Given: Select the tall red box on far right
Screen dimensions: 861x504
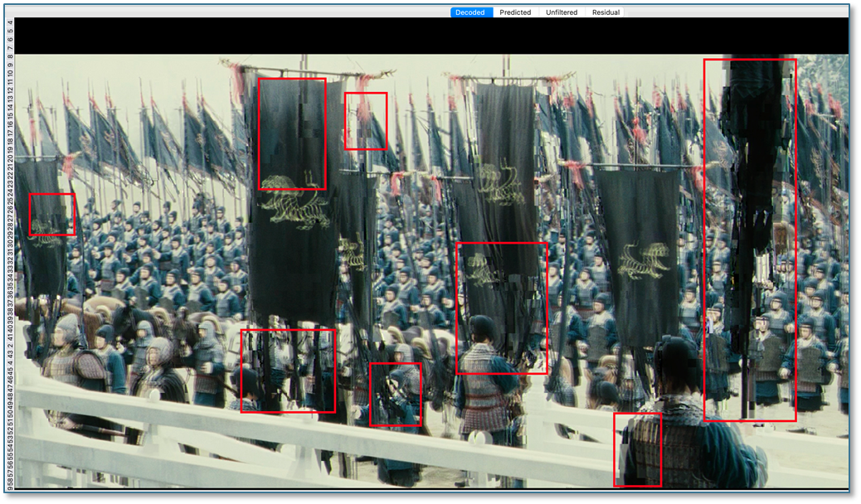Looking at the screenshot, I should tap(749, 240).
